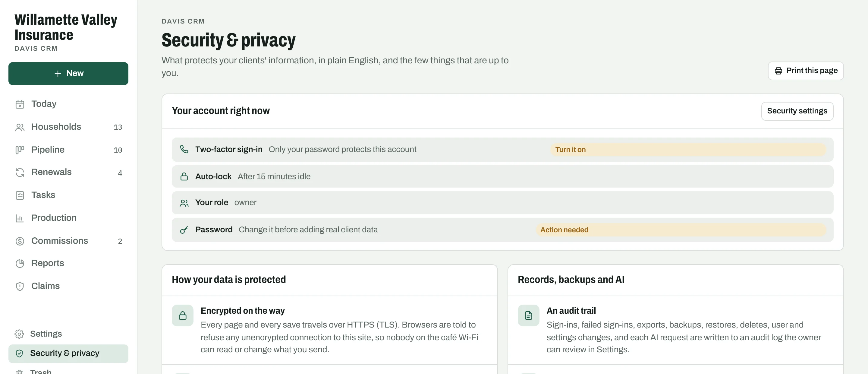The width and height of the screenshot is (868, 374).
Task: Click the 'Your account right now' heading
Action: (221, 111)
